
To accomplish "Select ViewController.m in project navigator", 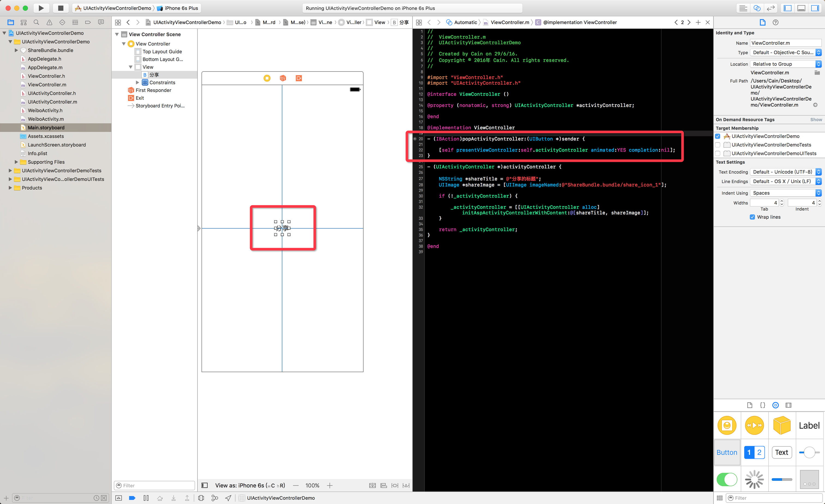I will pyautogui.click(x=47, y=85).
